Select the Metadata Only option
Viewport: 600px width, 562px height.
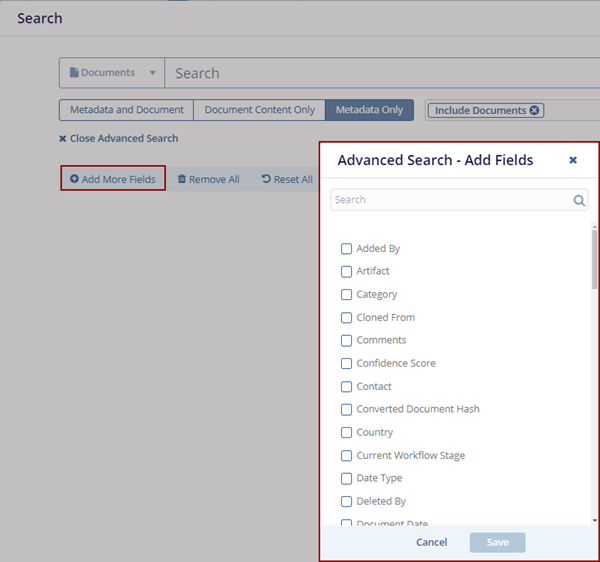369,110
